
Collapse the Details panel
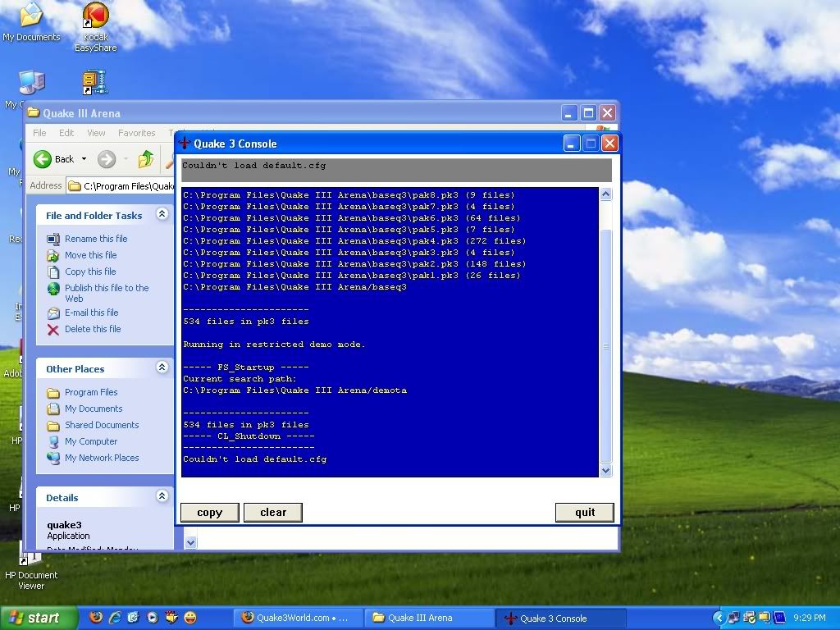coord(162,496)
